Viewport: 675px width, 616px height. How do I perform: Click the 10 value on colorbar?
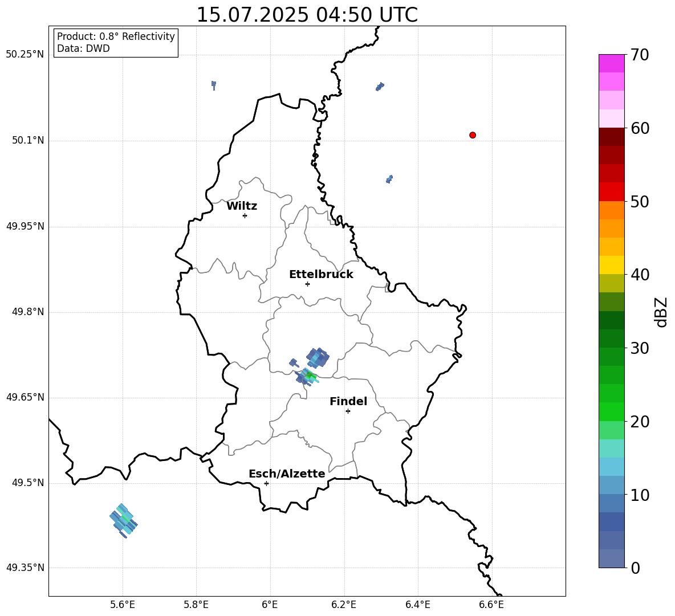pos(640,495)
